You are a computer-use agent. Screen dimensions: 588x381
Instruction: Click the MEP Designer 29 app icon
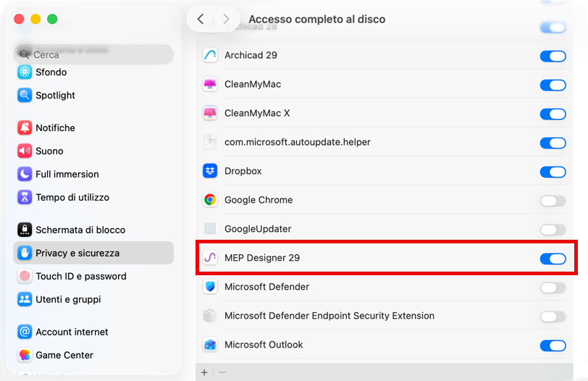coord(210,258)
